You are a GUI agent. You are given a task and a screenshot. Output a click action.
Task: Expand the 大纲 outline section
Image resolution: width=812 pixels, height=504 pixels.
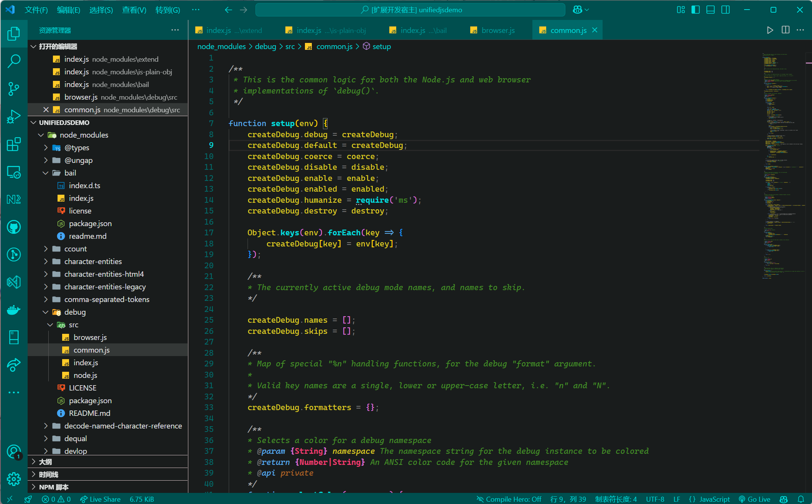pos(108,462)
